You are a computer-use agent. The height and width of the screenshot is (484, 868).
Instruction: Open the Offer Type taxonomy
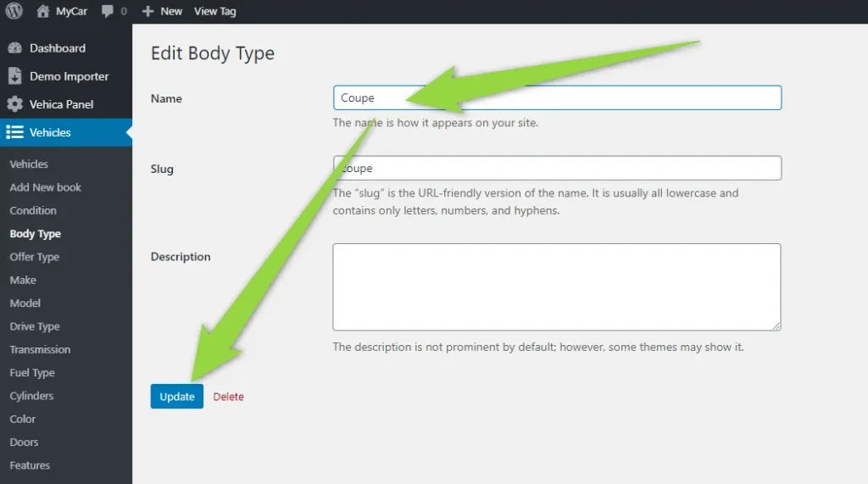point(34,257)
